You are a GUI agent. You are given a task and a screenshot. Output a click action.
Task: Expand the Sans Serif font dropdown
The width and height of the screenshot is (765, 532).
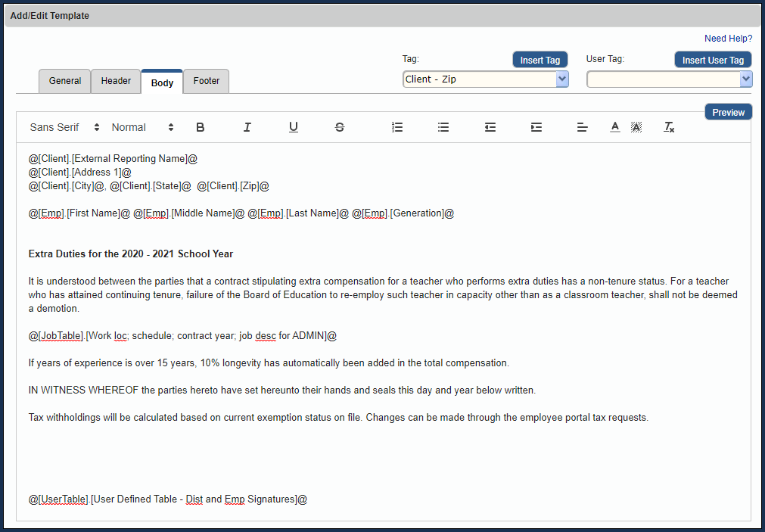[64, 127]
